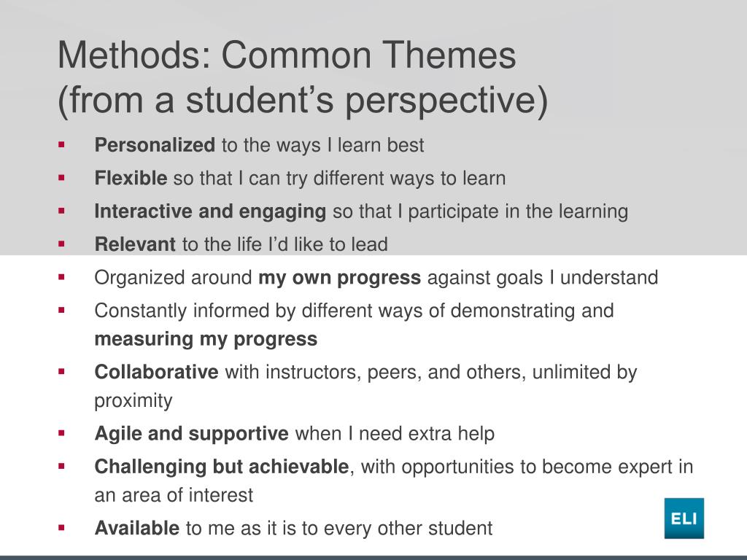
Task: Click the text an area of interest
Action: point(174,495)
